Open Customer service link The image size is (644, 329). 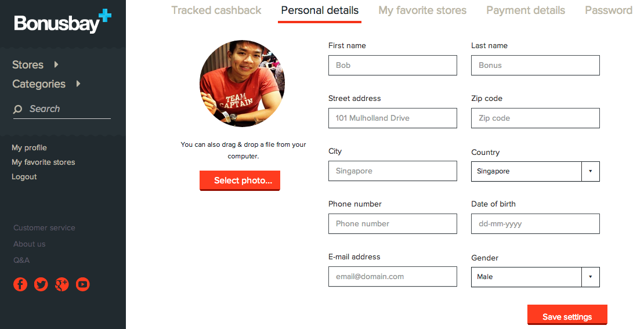tap(44, 228)
